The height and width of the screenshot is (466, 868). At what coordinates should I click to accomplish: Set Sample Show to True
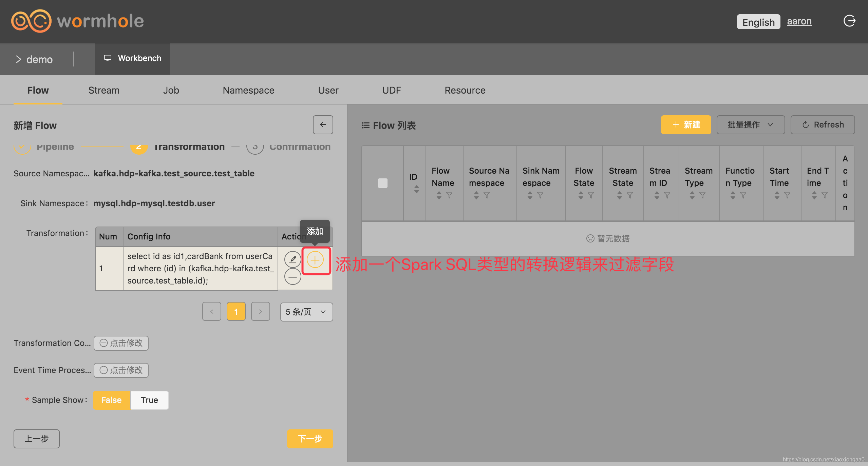(x=149, y=400)
